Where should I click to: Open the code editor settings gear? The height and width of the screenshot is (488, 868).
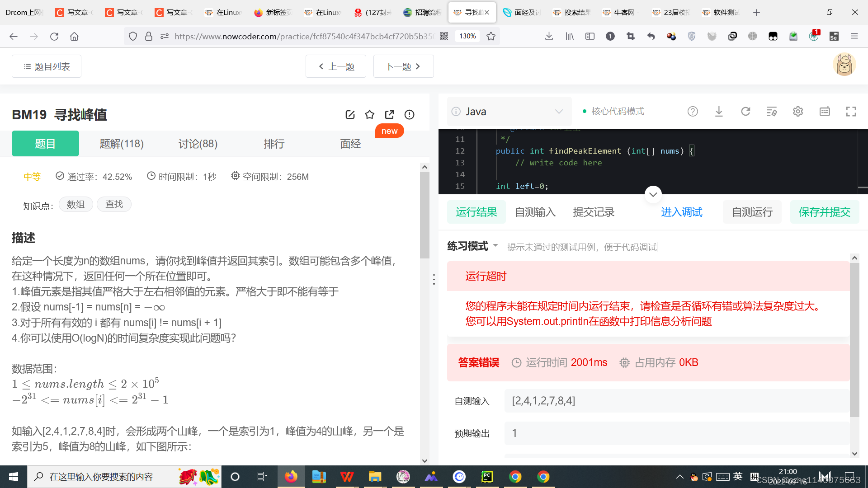click(x=797, y=111)
